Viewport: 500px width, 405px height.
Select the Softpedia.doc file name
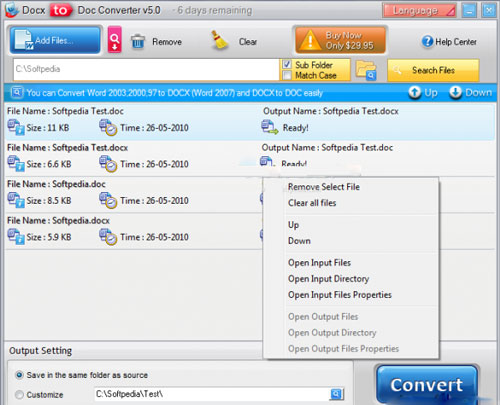pos(56,184)
